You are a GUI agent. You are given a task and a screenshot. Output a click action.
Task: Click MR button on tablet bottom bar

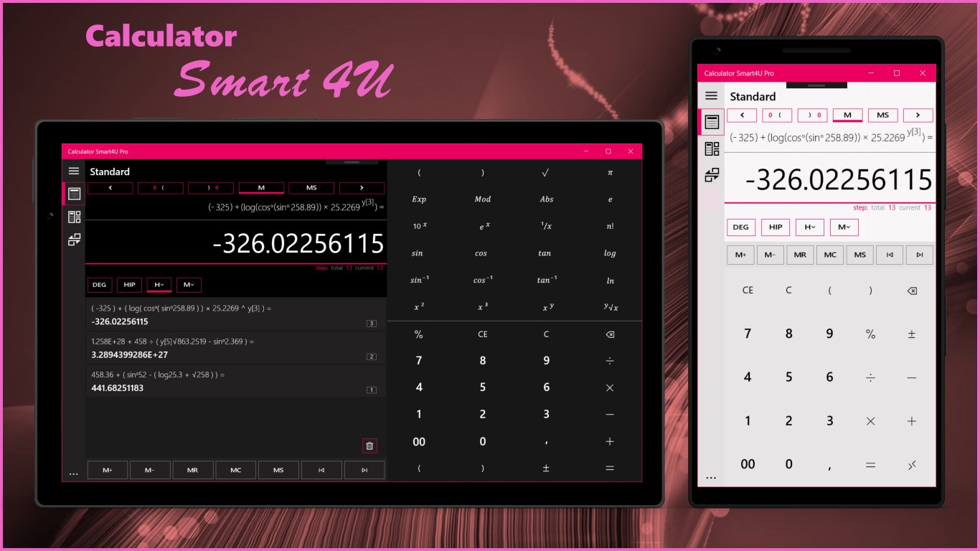(x=193, y=470)
